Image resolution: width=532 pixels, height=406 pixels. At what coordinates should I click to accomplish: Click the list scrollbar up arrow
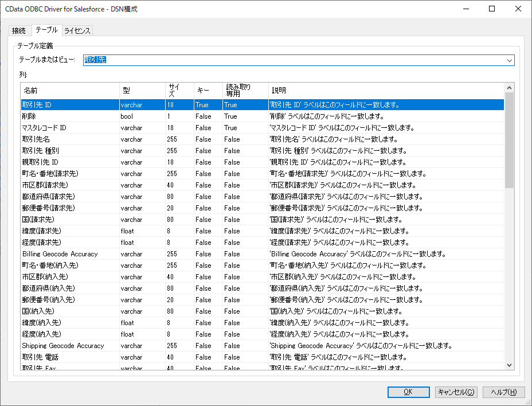[509, 88]
